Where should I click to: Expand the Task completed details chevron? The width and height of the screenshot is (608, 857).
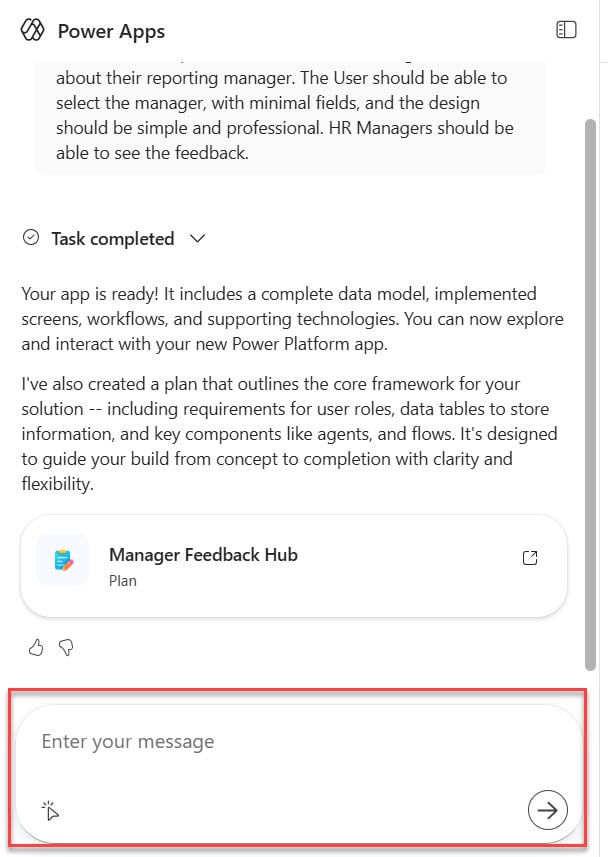[197, 239]
